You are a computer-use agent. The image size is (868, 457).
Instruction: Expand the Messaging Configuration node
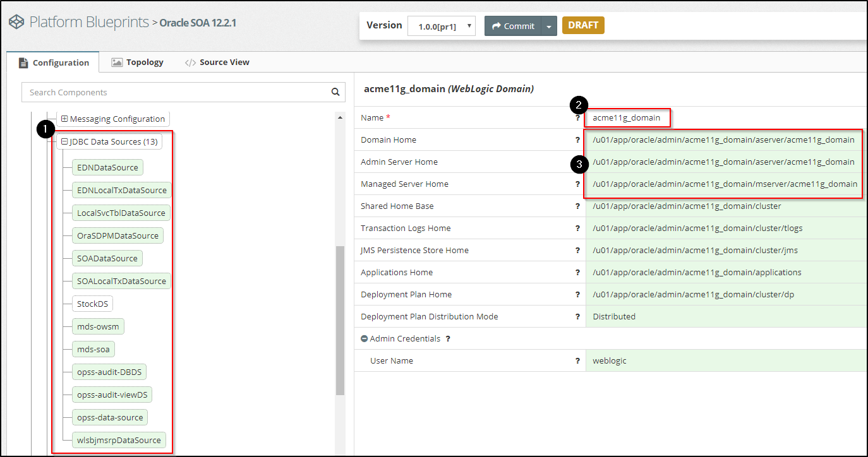(x=64, y=119)
